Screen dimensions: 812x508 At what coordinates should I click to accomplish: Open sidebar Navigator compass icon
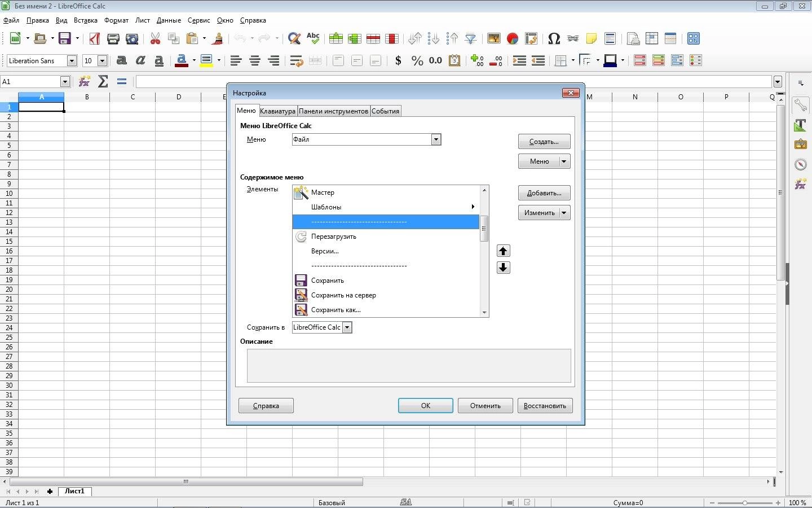pyautogui.click(x=800, y=164)
